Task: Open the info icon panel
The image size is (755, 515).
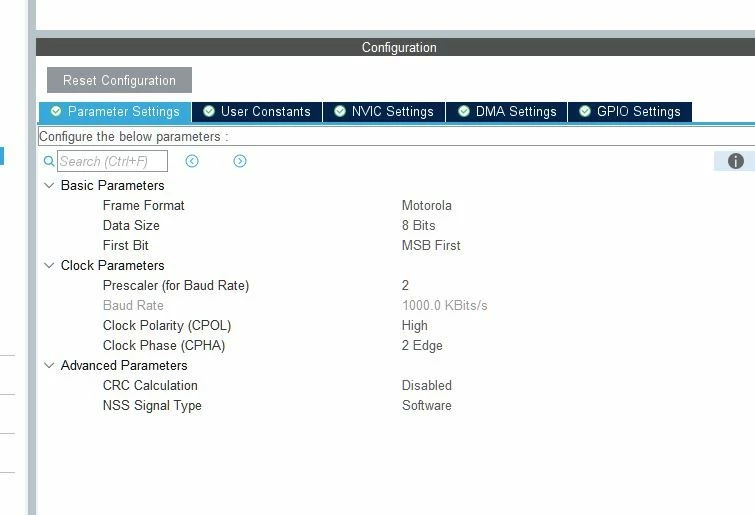Action: [x=735, y=161]
